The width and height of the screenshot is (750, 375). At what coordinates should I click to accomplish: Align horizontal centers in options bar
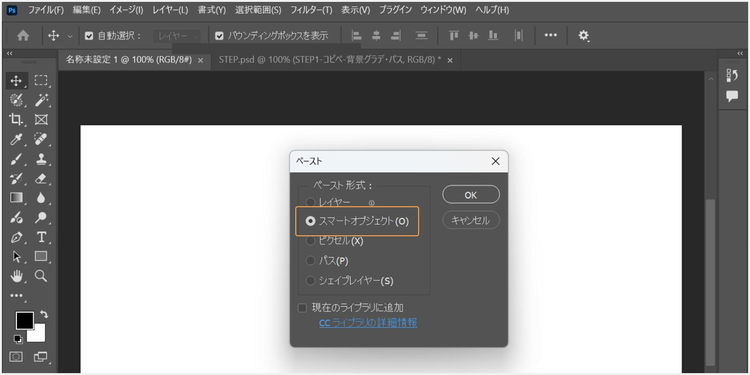tap(376, 36)
